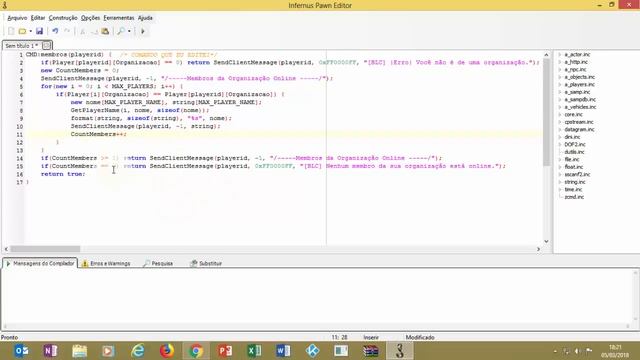
Task: Open the Ferramentas menu
Action: pyautogui.click(x=119, y=18)
